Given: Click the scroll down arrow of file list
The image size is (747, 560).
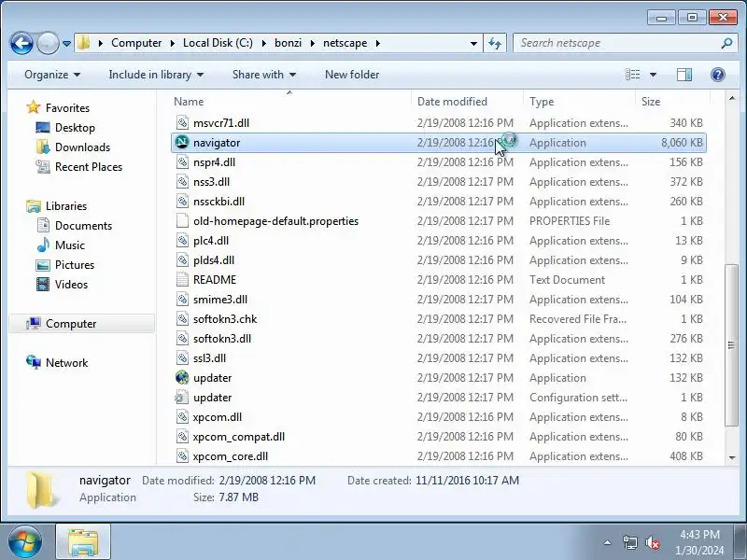Looking at the screenshot, I should click(732, 457).
